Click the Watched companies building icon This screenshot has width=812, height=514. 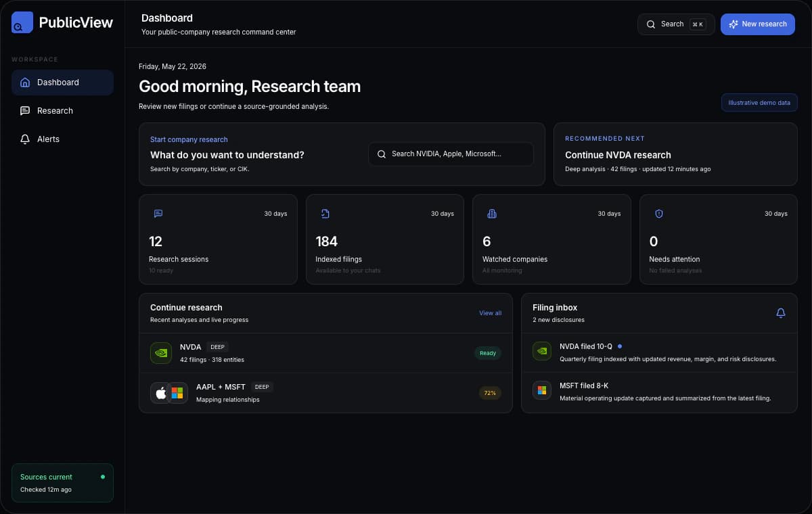point(492,214)
